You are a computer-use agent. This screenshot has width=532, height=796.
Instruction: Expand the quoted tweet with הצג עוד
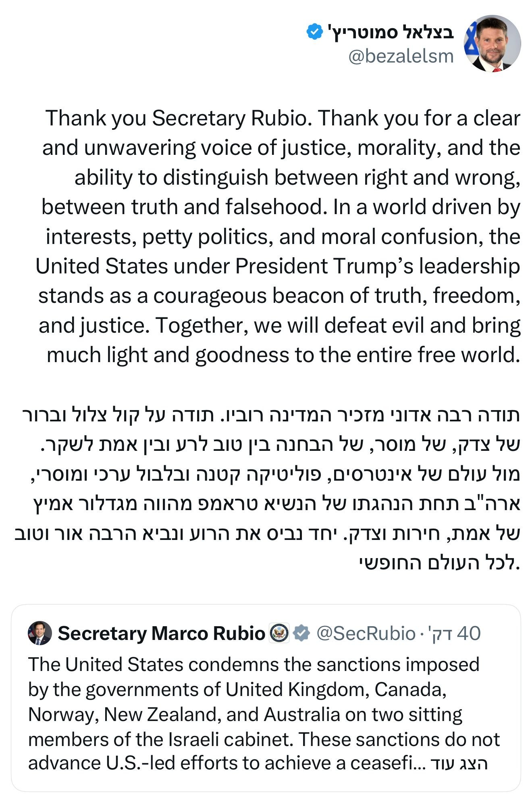click(x=459, y=763)
